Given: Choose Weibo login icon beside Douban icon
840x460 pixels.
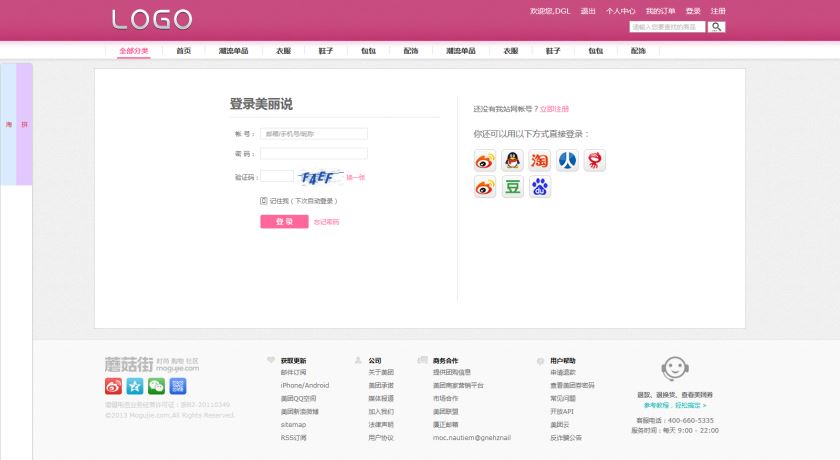Looking at the screenshot, I should point(485,187).
